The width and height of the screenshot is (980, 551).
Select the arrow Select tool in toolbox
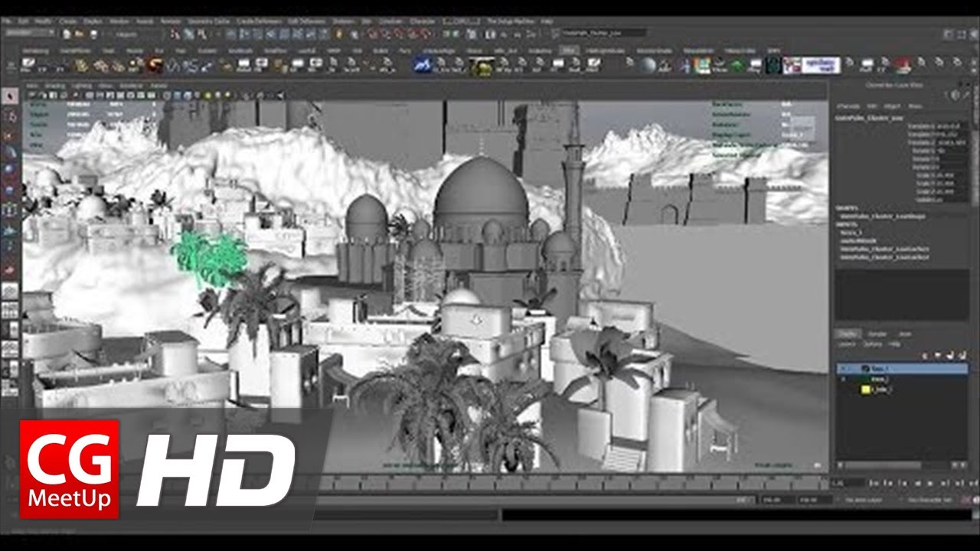(10, 96)
